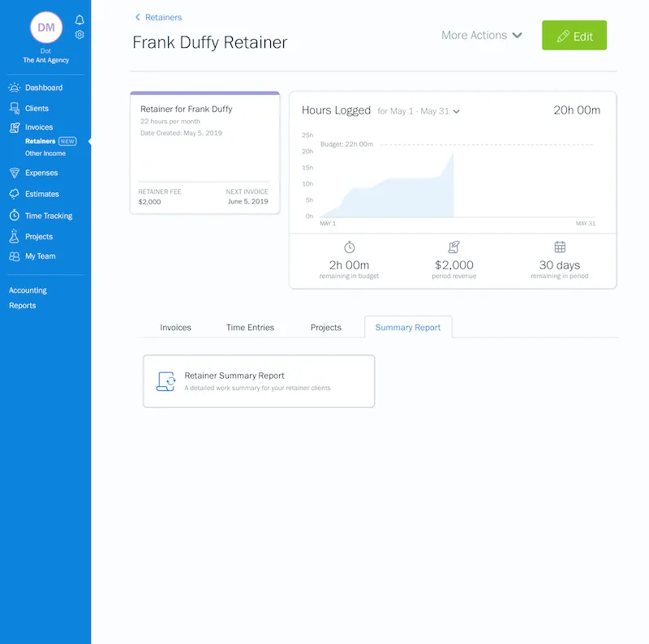
Task: Open the DM profile avatar
Action: [46, 28]
